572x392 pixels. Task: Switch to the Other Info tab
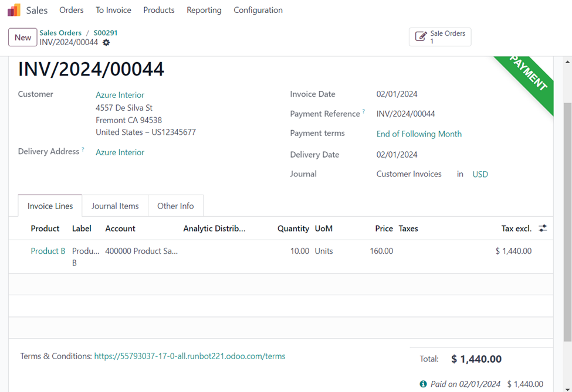tap(175, 206)
